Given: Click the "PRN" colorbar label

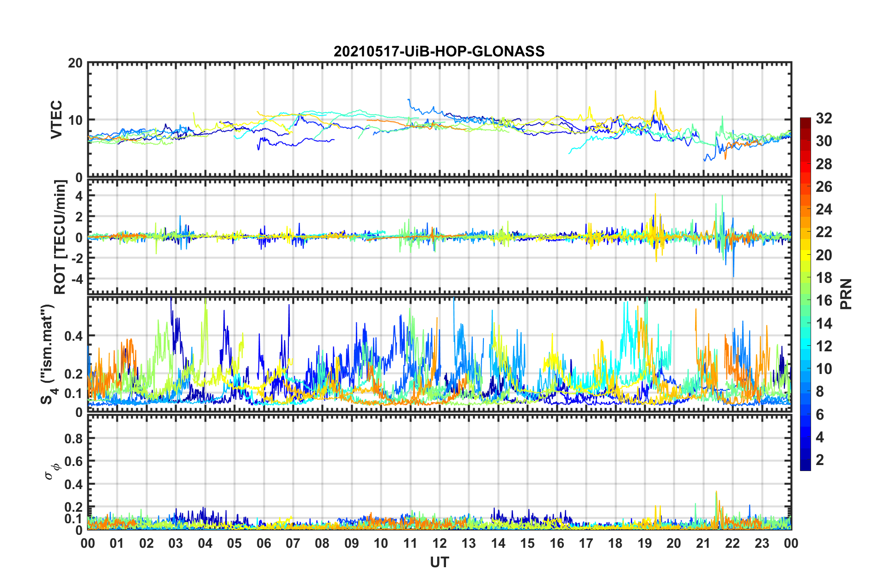Looking at the screenshot, I should 846,294.
